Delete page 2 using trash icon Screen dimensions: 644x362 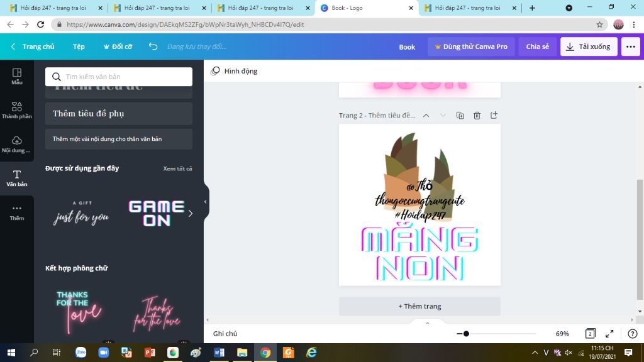[x=477, y=116]
